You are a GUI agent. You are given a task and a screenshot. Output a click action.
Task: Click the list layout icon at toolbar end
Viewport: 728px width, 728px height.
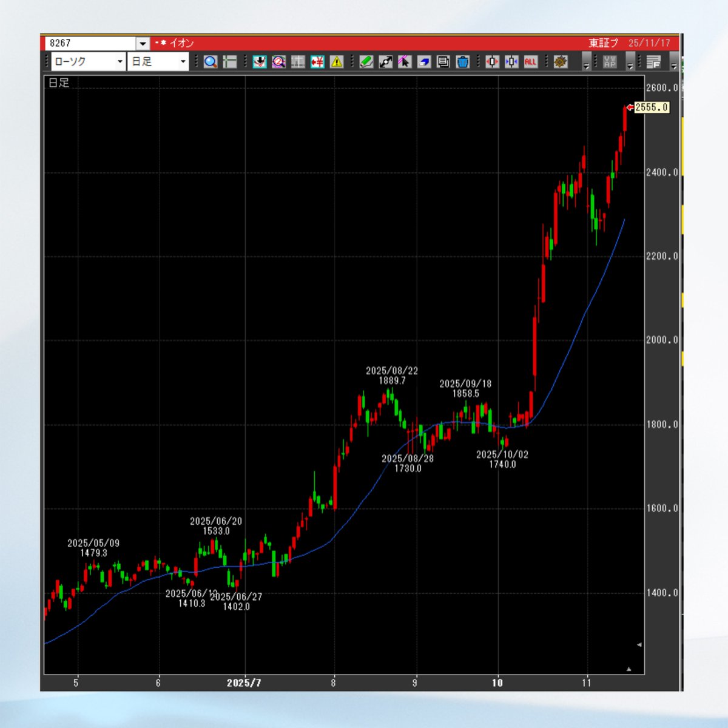coord(653,61)
